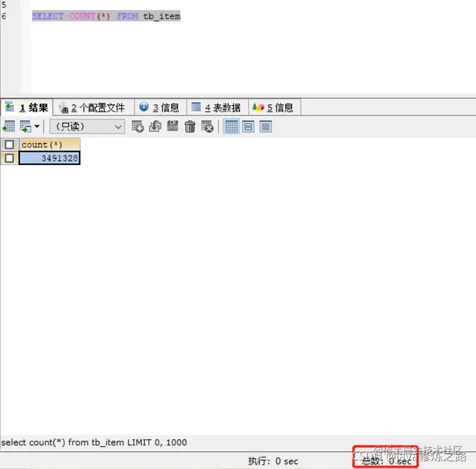
Task: Click the count(*) column header
Action: 50,144
